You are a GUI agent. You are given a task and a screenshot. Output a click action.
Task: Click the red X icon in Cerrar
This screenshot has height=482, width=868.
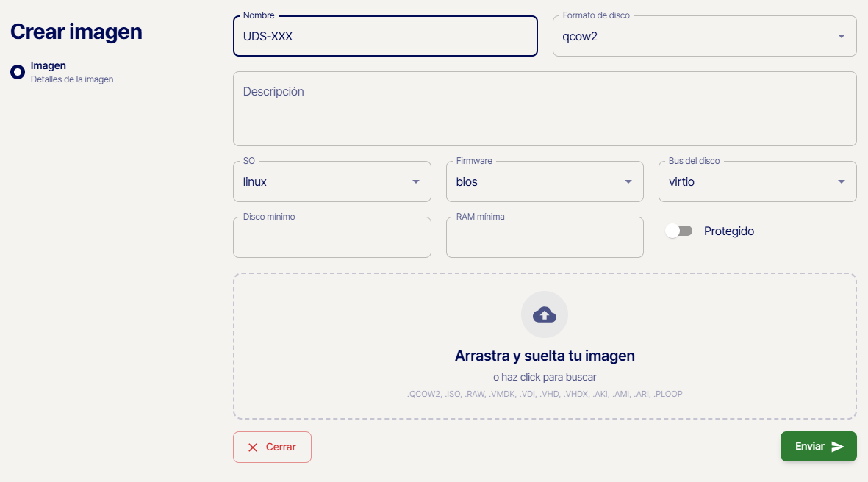click(253, 447)
